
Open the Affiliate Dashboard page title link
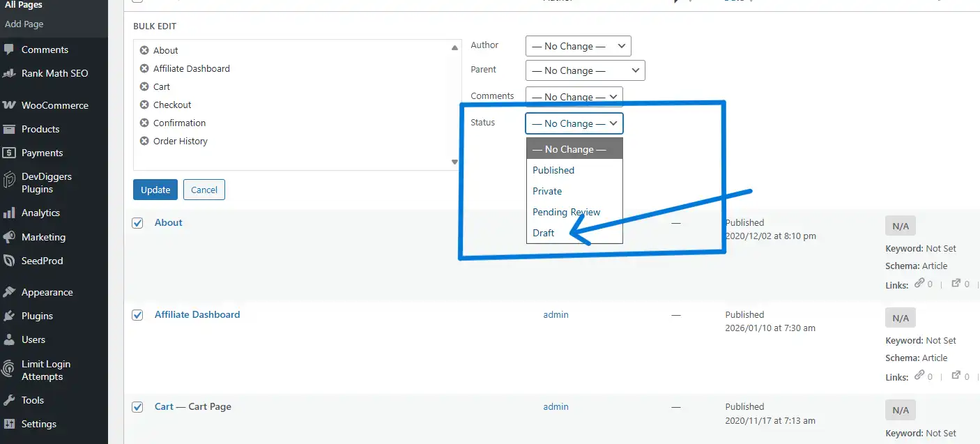coord(197,314)
